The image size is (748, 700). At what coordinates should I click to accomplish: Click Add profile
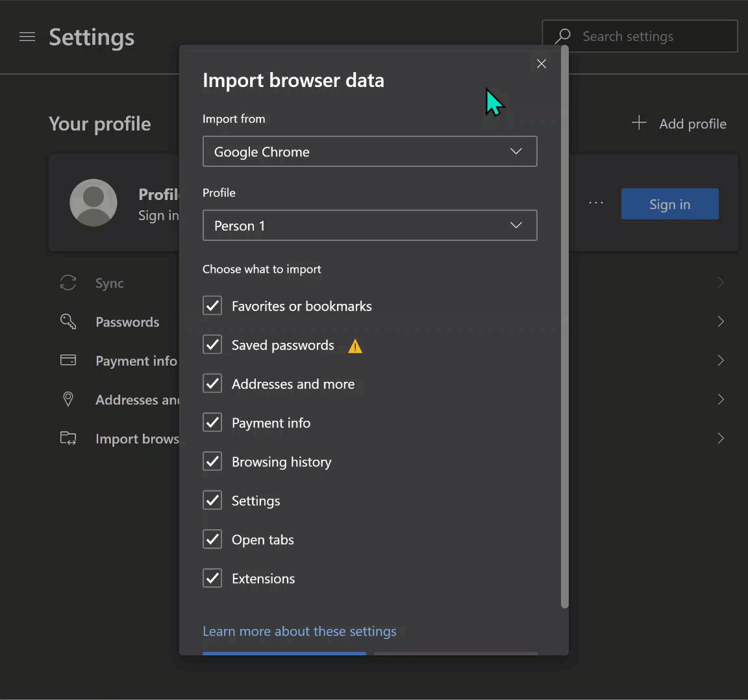click(679, 123)
